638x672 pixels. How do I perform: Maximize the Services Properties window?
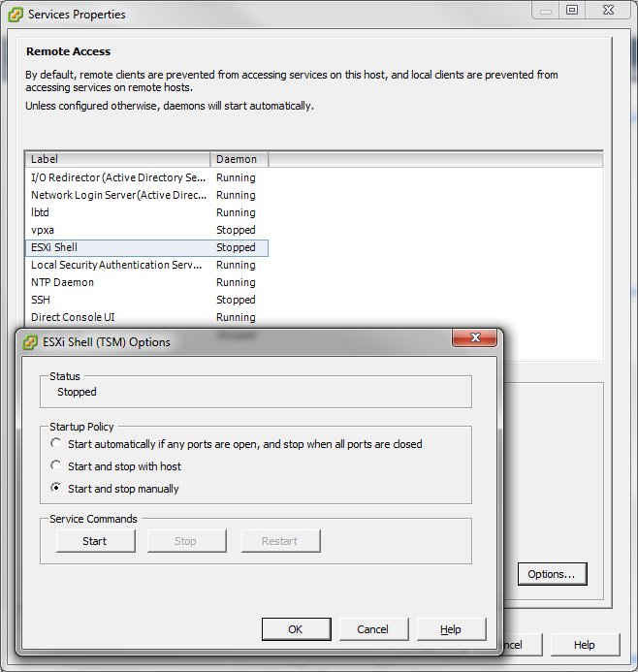[x=572, y=10]
